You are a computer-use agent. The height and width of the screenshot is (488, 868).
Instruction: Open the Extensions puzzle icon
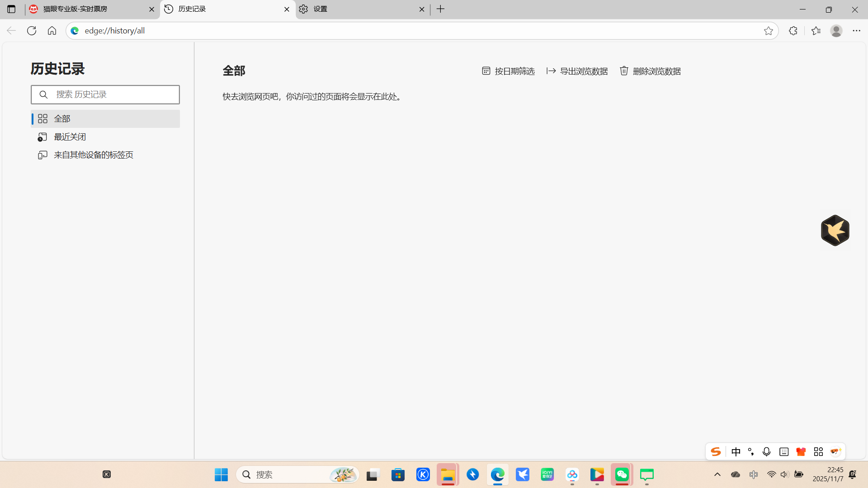[x=793, y=31]
